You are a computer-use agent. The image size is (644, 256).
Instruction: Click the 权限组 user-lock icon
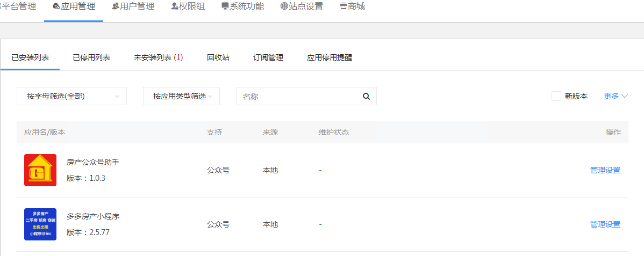pyautogui.click(x=175, y=6)
